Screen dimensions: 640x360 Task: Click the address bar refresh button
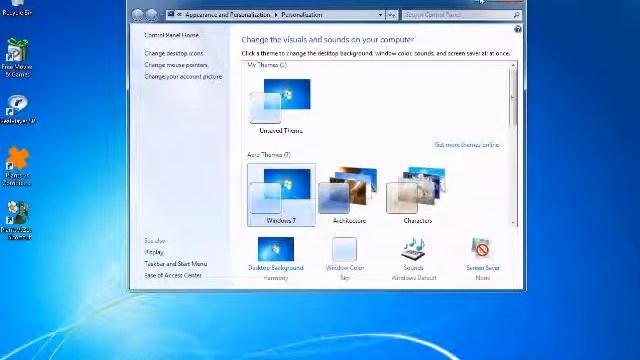coord(391,15)
